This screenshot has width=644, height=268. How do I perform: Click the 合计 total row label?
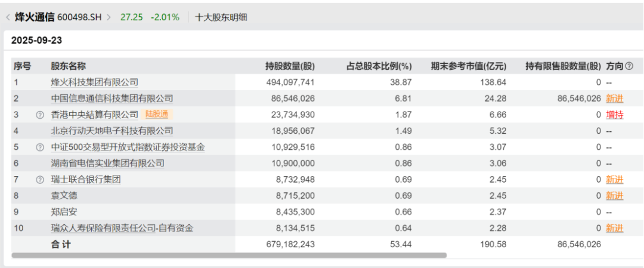[61, 245]
